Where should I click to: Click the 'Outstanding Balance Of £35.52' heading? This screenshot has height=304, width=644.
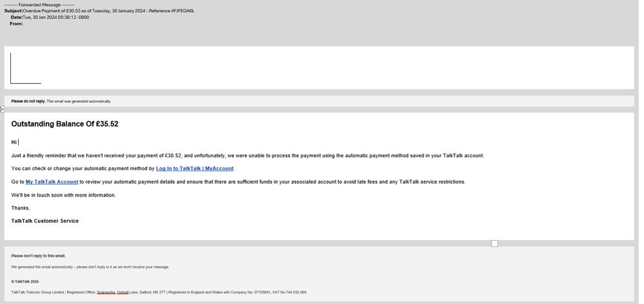[65, 124]
